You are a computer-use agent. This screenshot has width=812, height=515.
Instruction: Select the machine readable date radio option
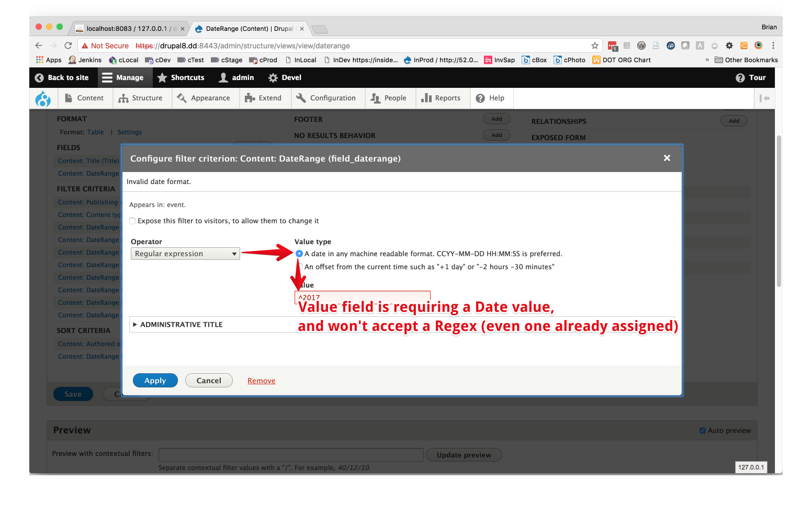pyautogui.click(x=299, y=254)
